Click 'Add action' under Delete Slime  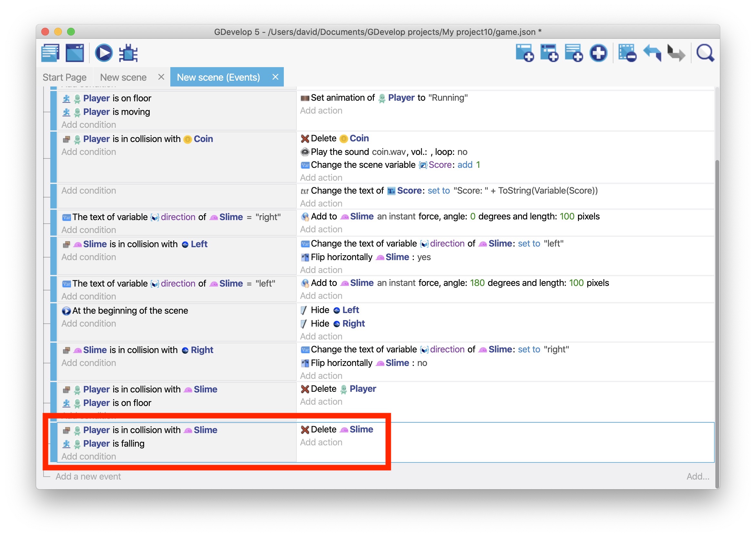[321, 442]
